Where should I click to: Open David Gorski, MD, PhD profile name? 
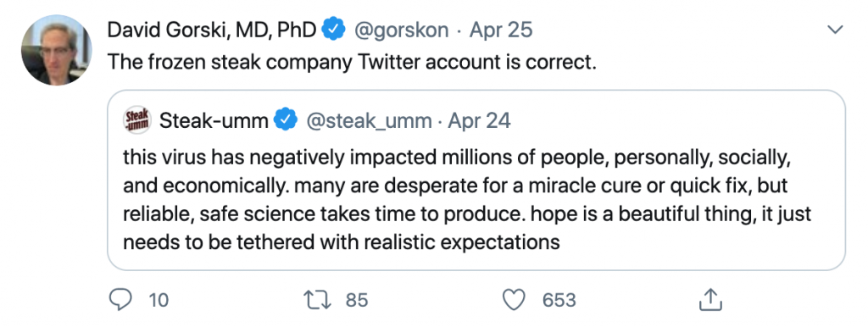tap(212, 30)
